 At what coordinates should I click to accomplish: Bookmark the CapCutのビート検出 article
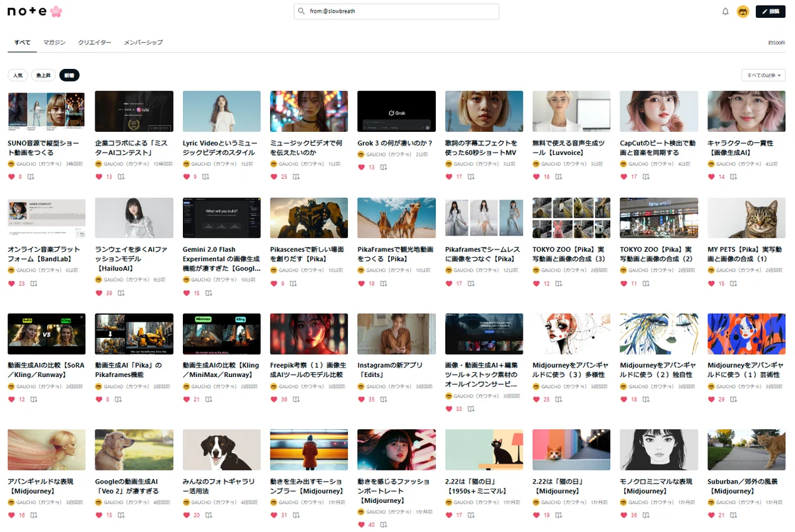(646, 177)
